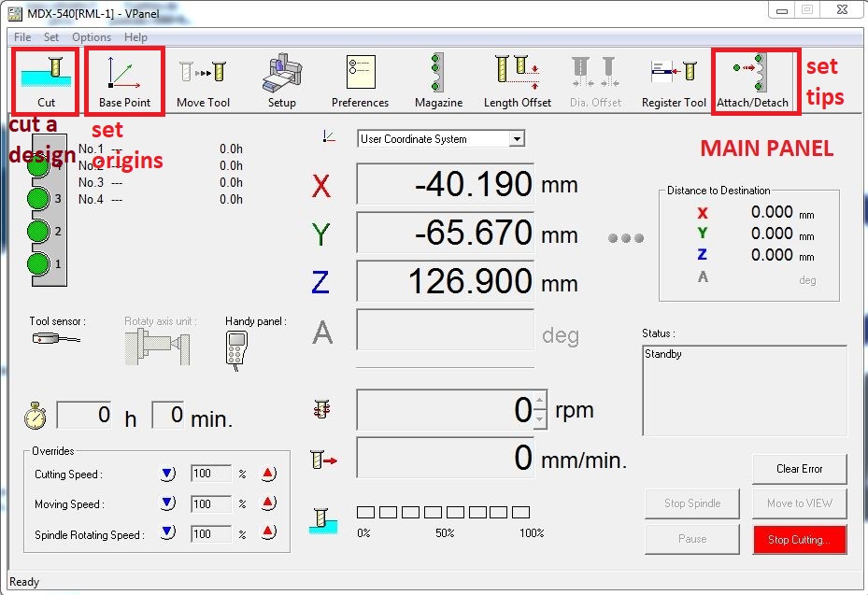Decrease Spindle Rotating Speed override
The width and height of the screenshot is (868, 595).
[168, 532]
